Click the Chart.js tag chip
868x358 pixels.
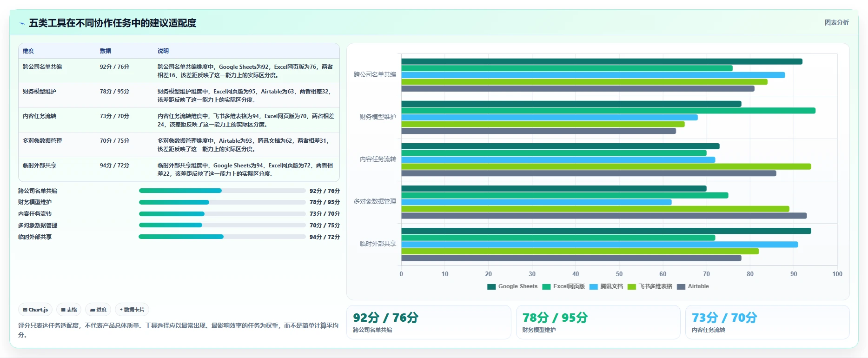(35, 310)
